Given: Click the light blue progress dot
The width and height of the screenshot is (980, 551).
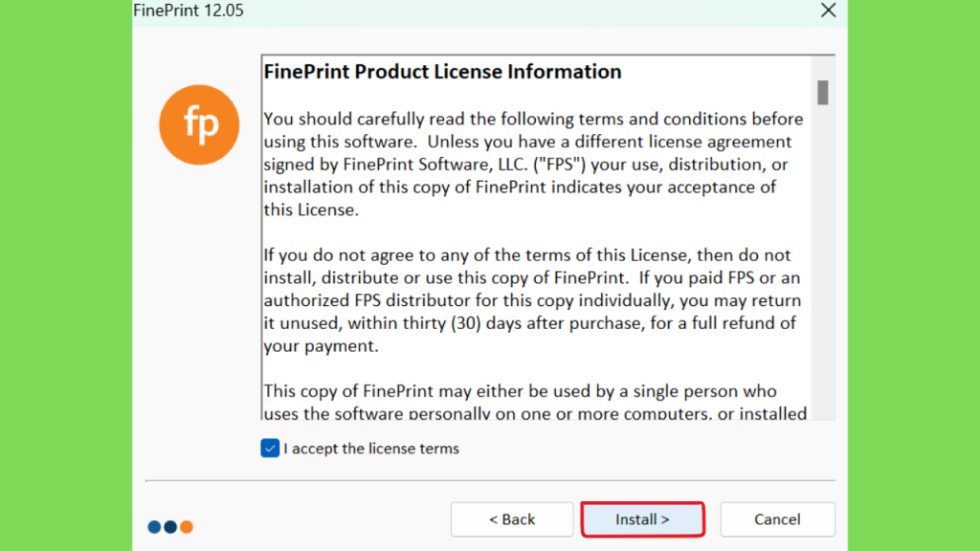Looking at the screenshot, I should [x=154, y=527].
